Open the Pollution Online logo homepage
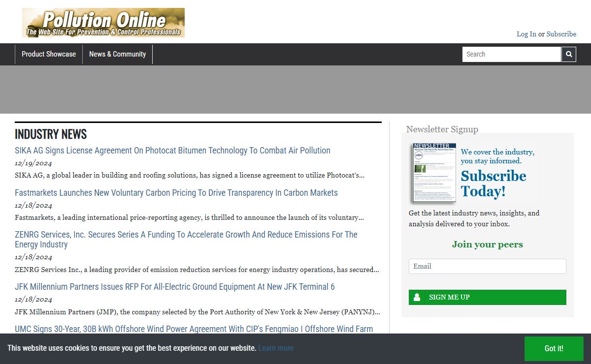Screen dimensions: 591x364 point(103,23)
